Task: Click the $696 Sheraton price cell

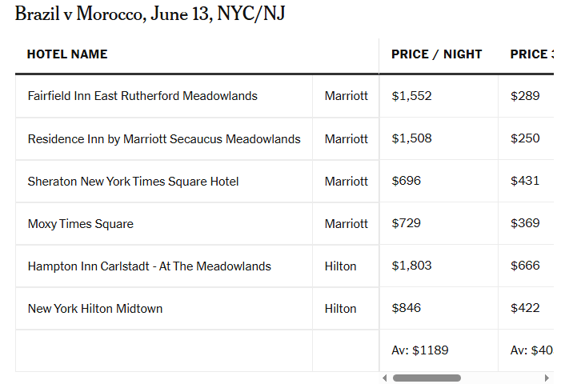Action: (406, 181)
